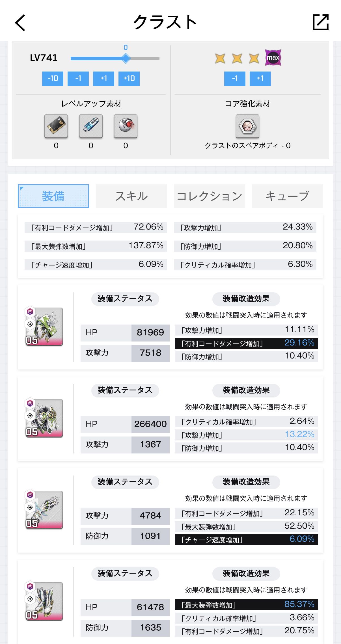
Task: Tap the blue USB battle data icon
Action: [x=91, y=126]
